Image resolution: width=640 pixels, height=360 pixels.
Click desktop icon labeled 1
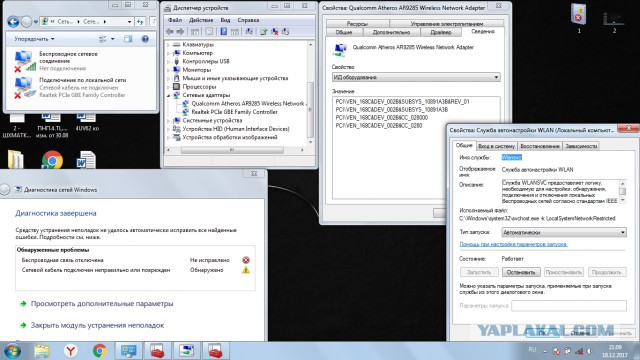(x=578, y=18)
